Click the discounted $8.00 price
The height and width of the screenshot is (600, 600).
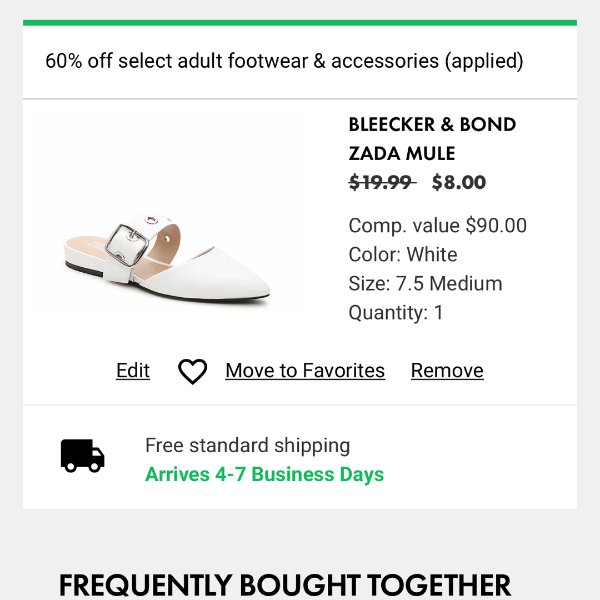coord(459,182)
